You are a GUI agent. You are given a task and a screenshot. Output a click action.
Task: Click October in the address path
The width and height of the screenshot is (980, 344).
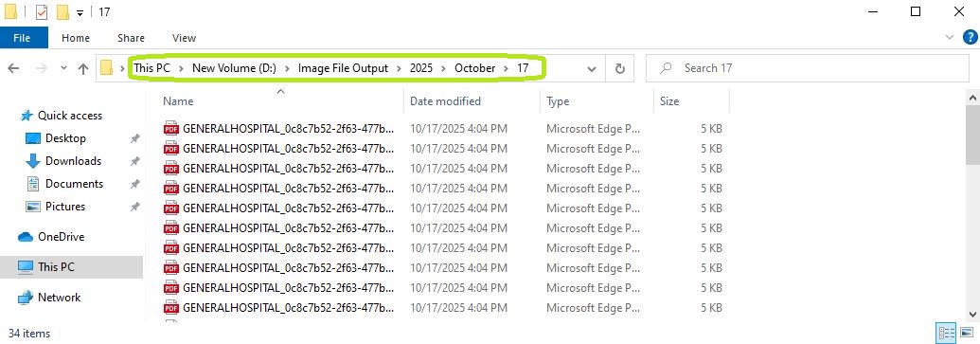pos(475,67)
